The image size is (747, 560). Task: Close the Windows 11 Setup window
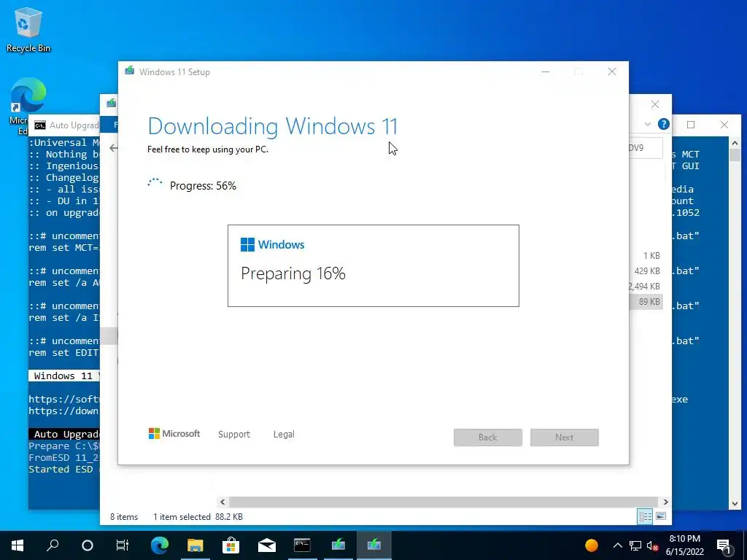point(612,72)
